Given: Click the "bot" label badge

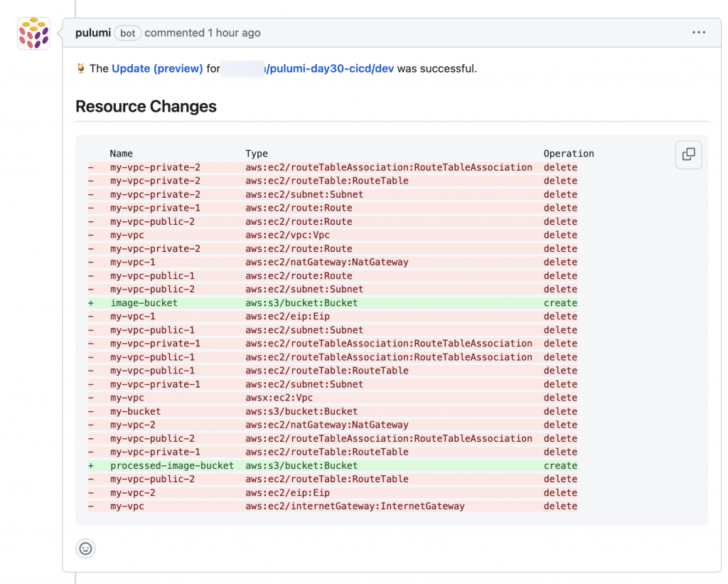Looking at the screenshot, I should [x=128, y=33].
